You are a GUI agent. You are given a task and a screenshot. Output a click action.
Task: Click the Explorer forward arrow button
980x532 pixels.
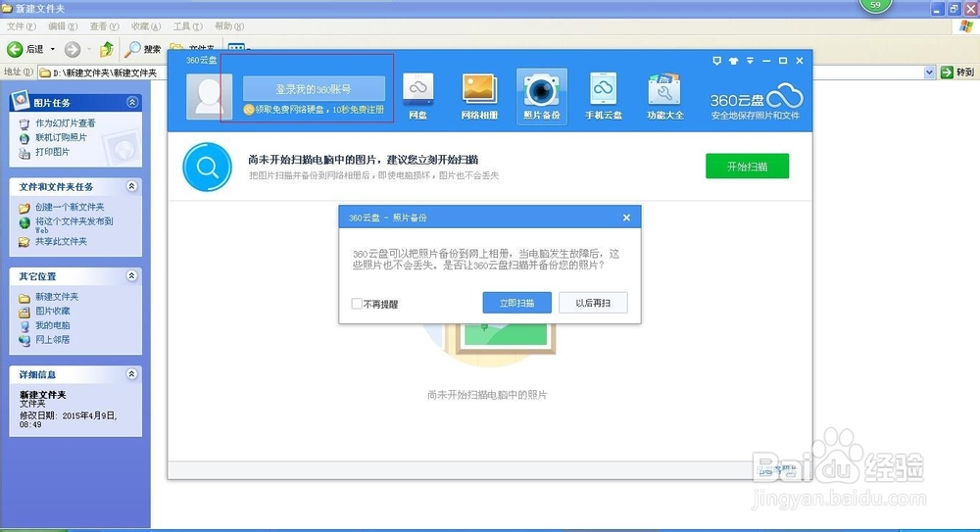[73, 49]
